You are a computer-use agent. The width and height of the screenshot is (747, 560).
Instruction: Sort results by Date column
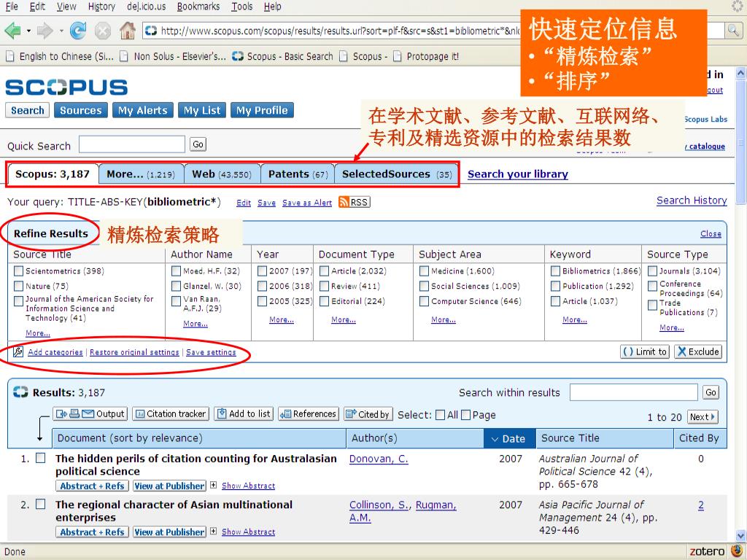(x=509, y=438)
